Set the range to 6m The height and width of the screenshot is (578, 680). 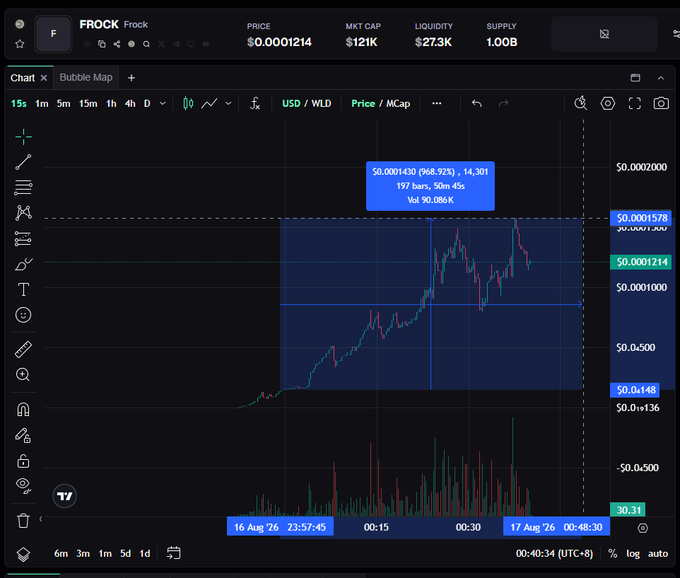coord(61,553)
